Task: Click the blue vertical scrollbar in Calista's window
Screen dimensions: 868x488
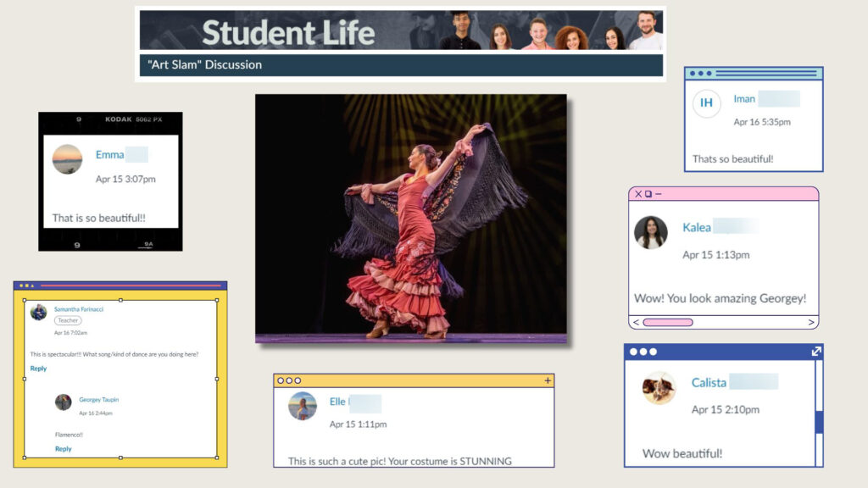Action: tap(819, 422)
